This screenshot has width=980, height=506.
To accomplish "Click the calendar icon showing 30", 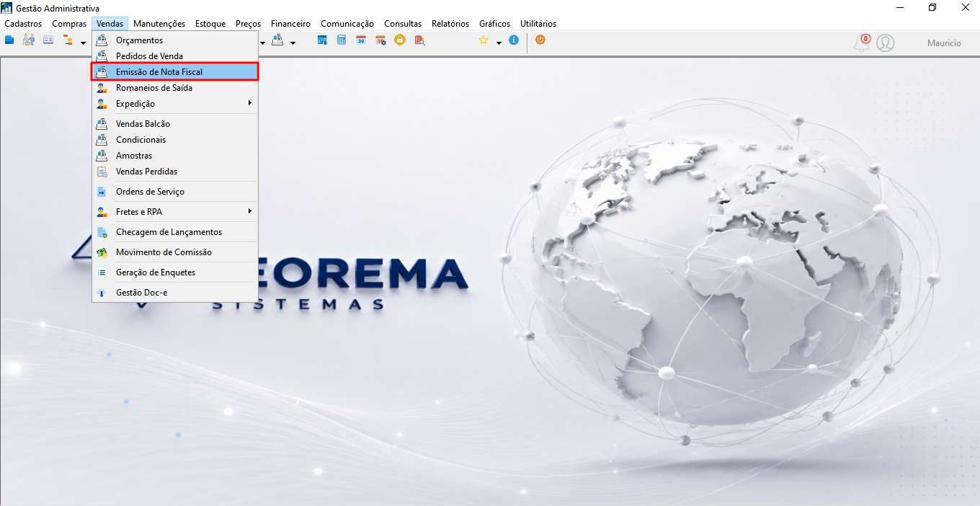I will [x=360, y=40].
